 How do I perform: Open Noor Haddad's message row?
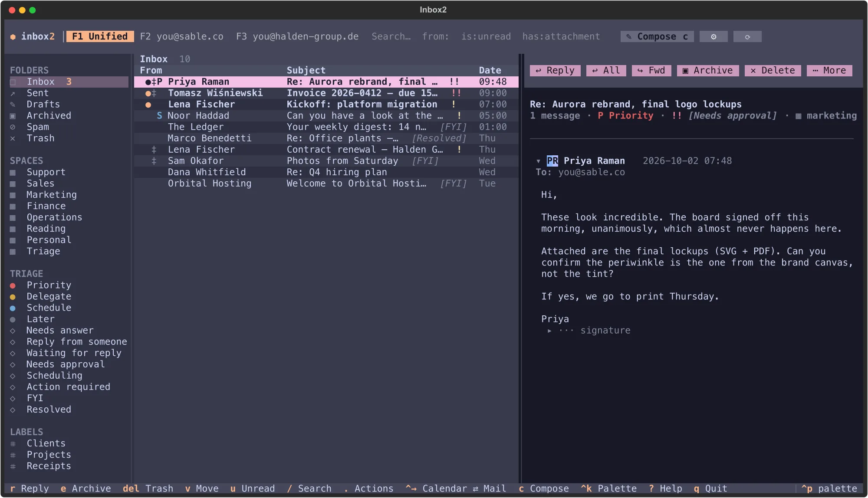[x=326, y=116]
